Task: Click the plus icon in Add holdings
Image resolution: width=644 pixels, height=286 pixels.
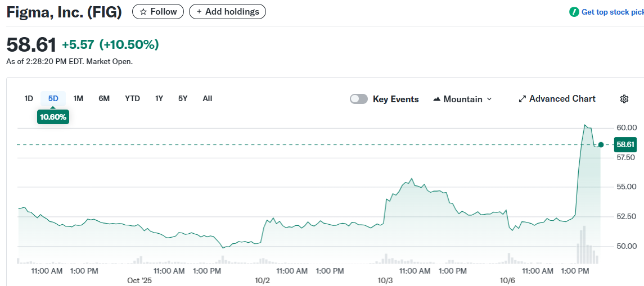Action: 199,12
